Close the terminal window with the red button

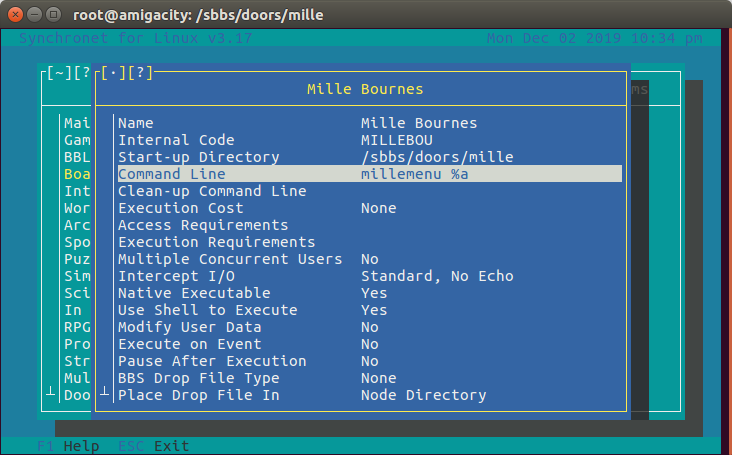point(15,13)
